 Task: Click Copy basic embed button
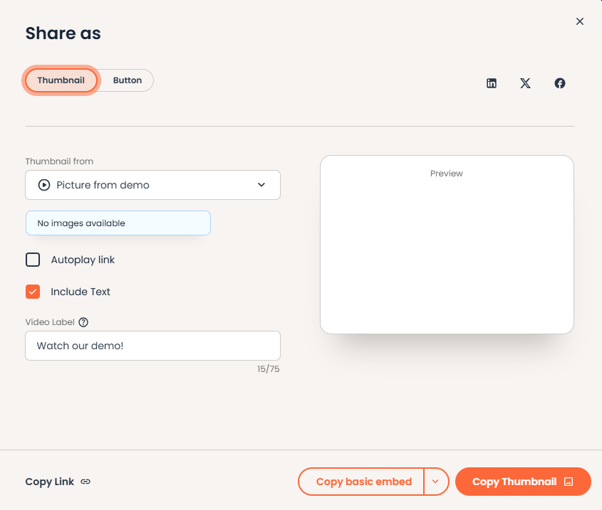click(361, 482)
